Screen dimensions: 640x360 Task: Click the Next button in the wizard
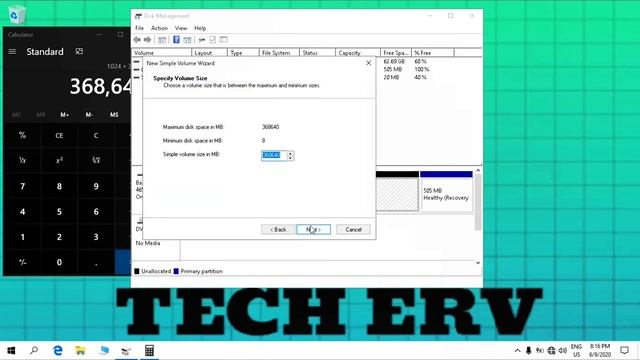[x=313, y=229]
